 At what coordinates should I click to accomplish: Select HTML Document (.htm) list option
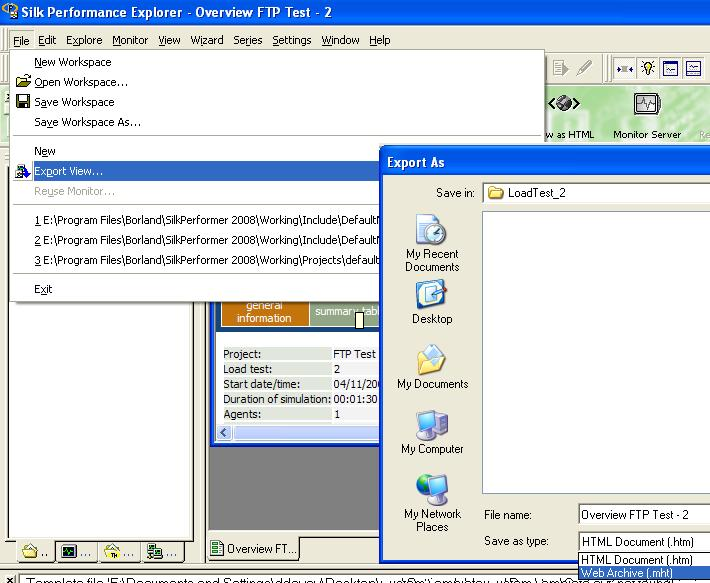[644, 559]
